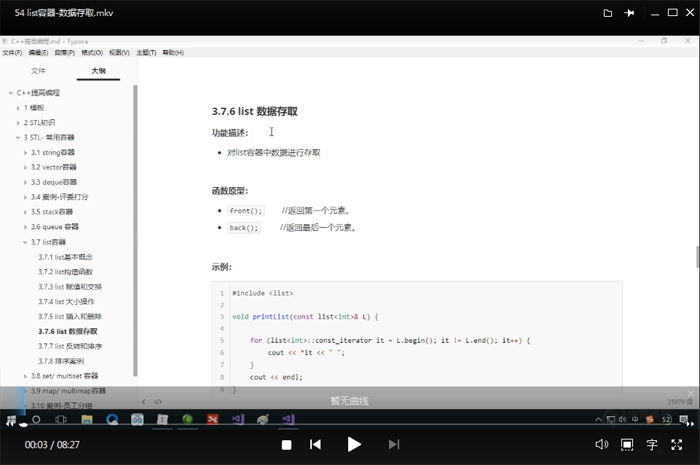
Task: Open file folder icon in player title bar
Action: [608, 13]
